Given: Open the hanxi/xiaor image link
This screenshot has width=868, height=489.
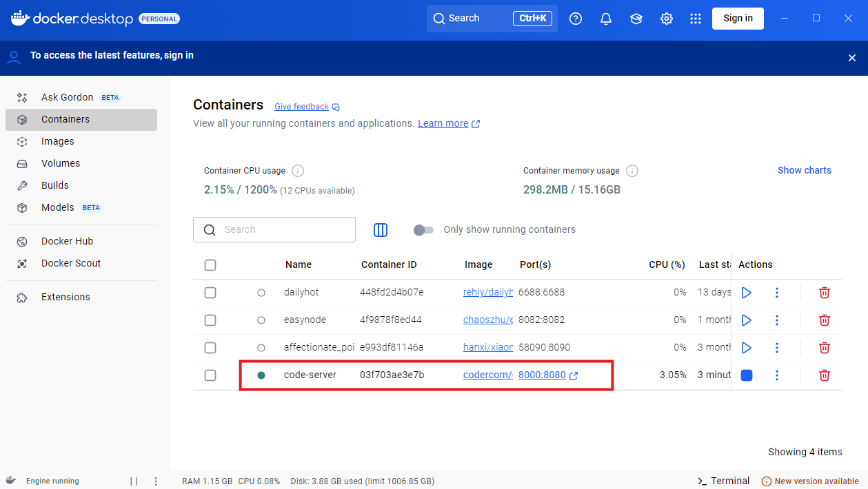Looking at the screenshot, I should point(488,348).
